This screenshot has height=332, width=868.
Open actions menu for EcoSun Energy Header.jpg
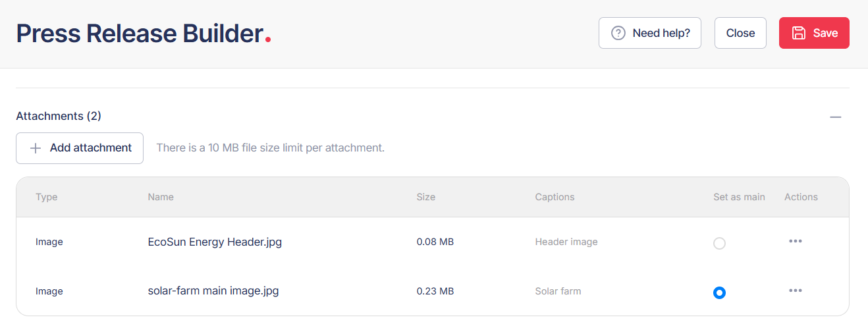(x=795, y=241)
